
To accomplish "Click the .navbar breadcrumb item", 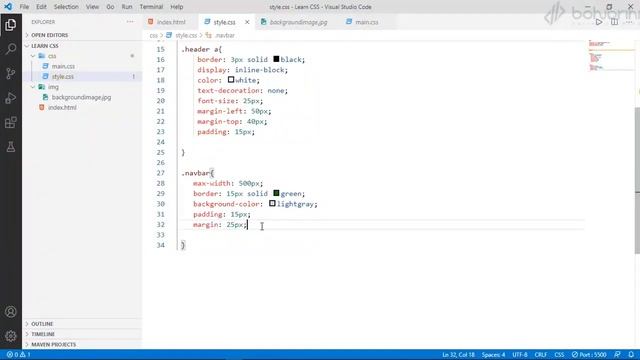I will [224, 36].
